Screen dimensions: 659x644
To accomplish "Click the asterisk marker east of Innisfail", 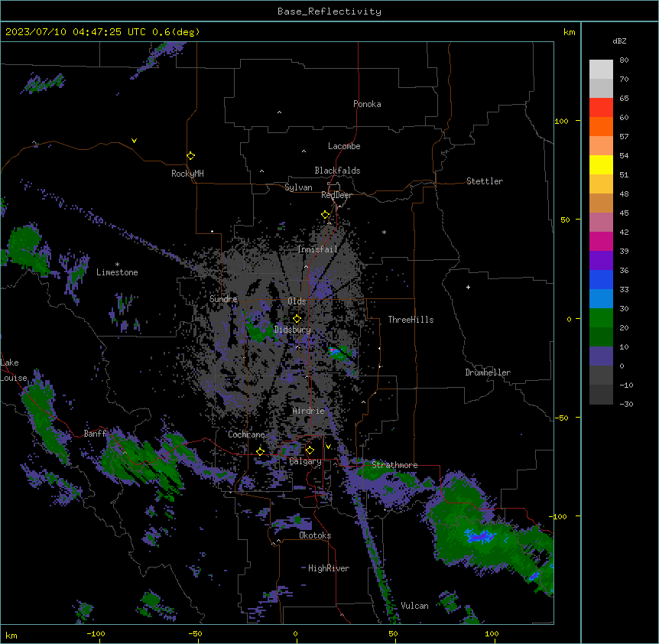I will (x=384, y=232).
